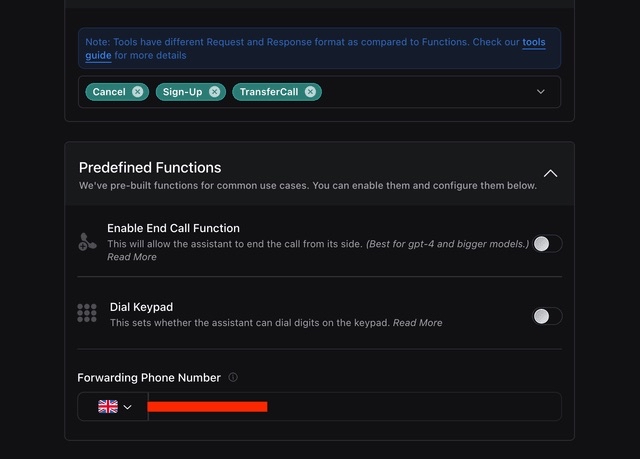Open the selected tools dropdown chevron
Image resolution: width=640 pixels, height=459 pixels.
coord(541,92)
